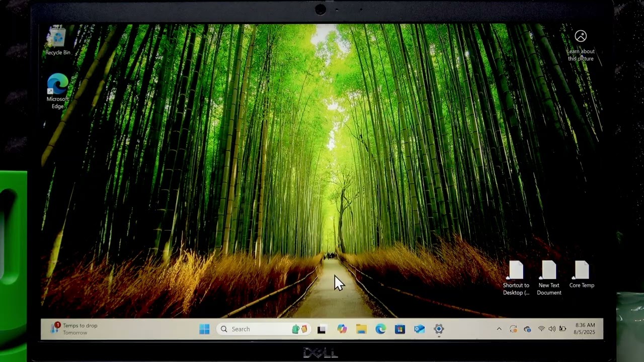Select the Microsoft Edge desktop shortcut
The width and height of the screenshot is (644, 362).
(58, 91)
